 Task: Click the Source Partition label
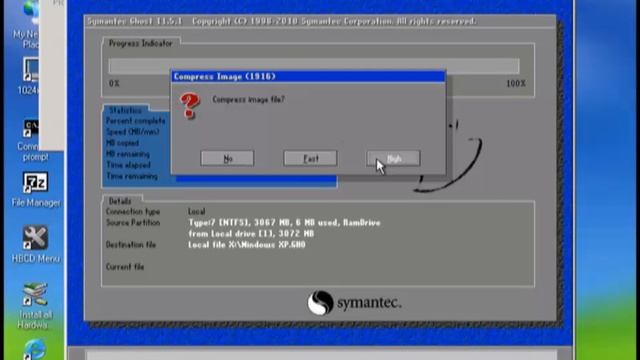click(x=133, y=222)
